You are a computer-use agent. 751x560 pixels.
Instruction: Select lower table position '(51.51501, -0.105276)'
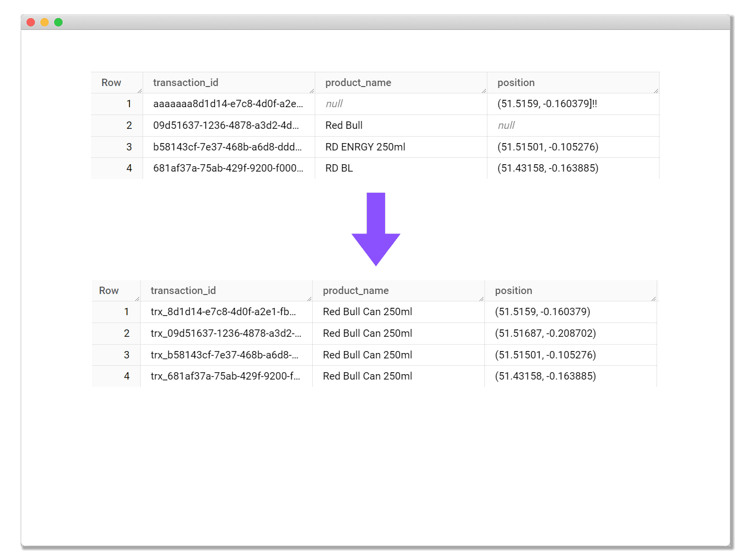(x=571, y=355)
